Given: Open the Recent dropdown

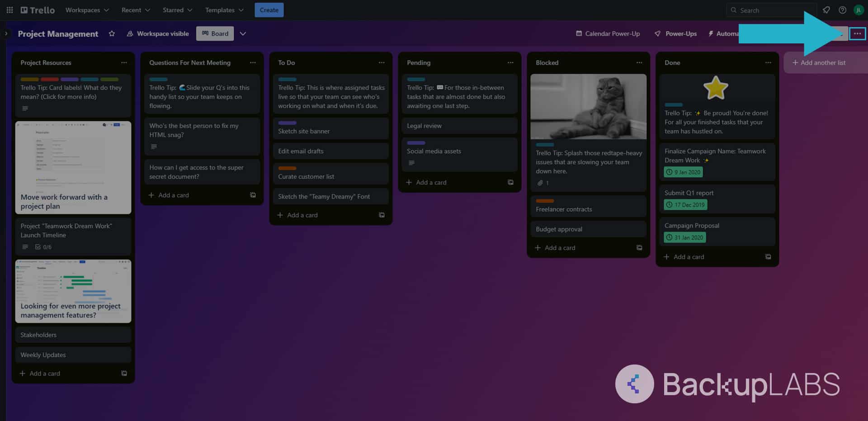Looking at the screenshot, I should click(x=136, y=10).
